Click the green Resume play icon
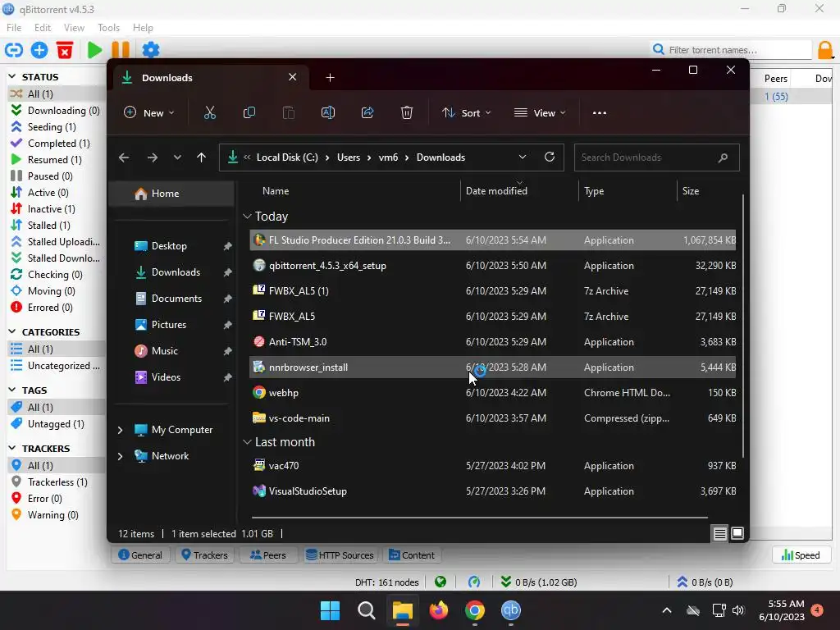Image resolution: width=840 pixels, height=630 pixels. pos(94,50)
